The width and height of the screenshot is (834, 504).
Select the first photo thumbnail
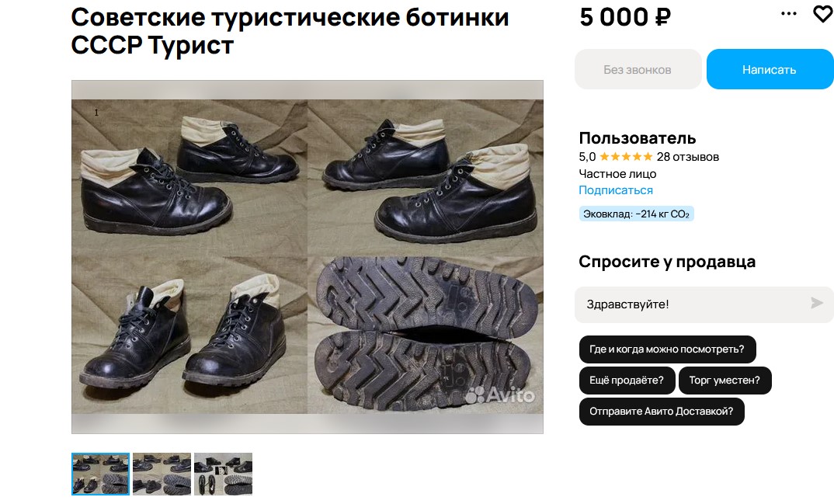[100, 474]
